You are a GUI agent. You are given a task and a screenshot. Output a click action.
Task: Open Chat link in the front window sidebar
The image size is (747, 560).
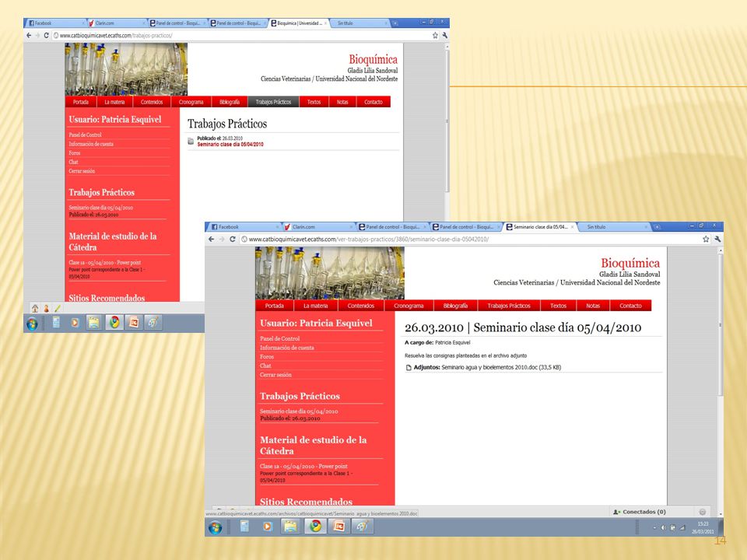[x=265, y=366]
